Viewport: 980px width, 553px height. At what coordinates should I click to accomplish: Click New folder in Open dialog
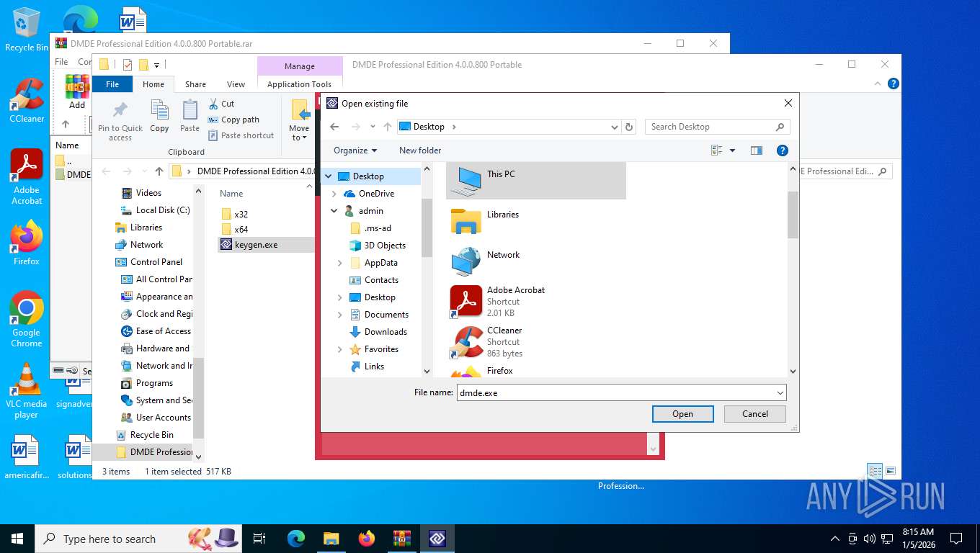[420, 150]
